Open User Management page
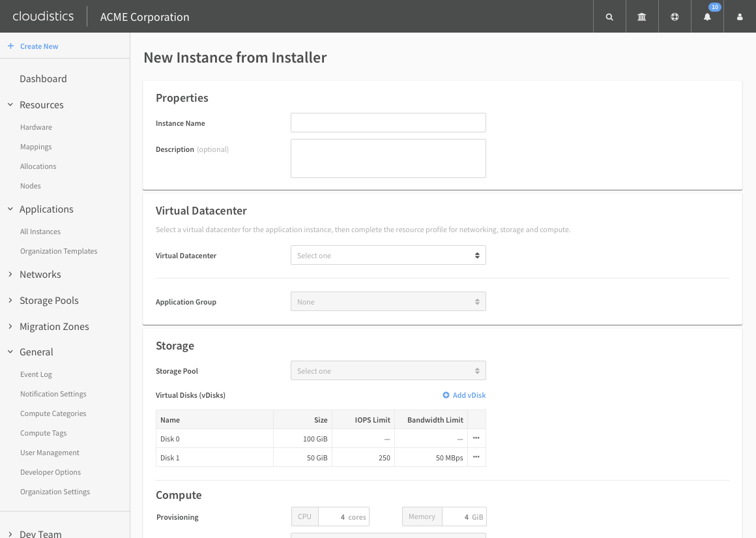The height and width of the screenshot is (538, 756). [50, 453]
